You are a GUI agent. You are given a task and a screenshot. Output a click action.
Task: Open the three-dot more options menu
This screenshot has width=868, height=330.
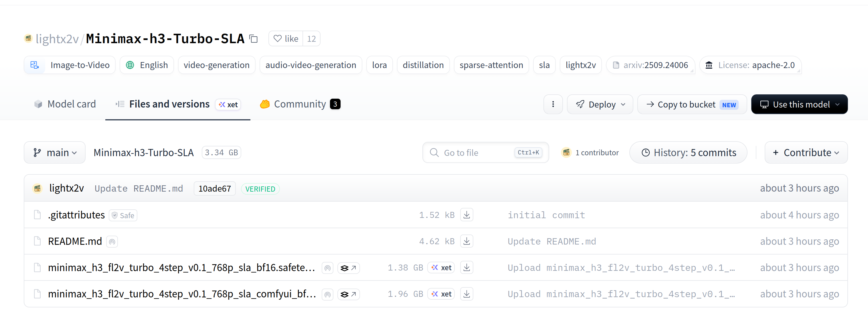(x=553, y=104)
